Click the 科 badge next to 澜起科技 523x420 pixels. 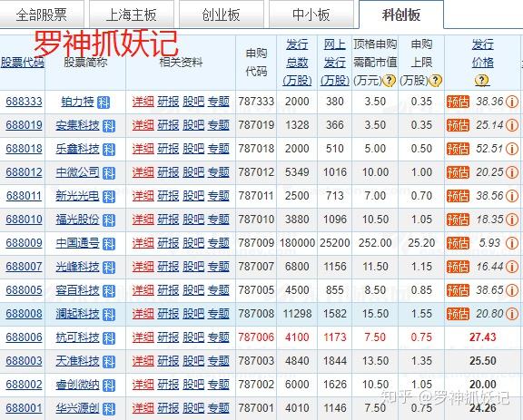pos(109,315)
